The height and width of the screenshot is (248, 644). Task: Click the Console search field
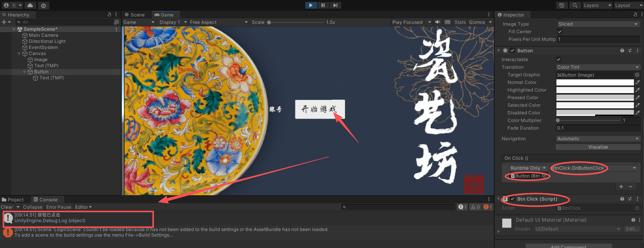[397, 207]
